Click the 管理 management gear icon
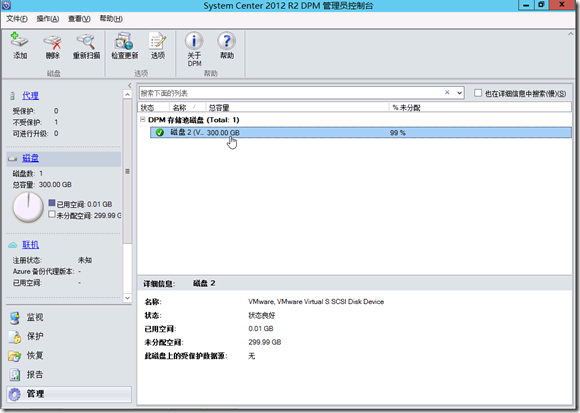Image resolution: width=580 pixels, height=413 pixels. click(15, 394)
